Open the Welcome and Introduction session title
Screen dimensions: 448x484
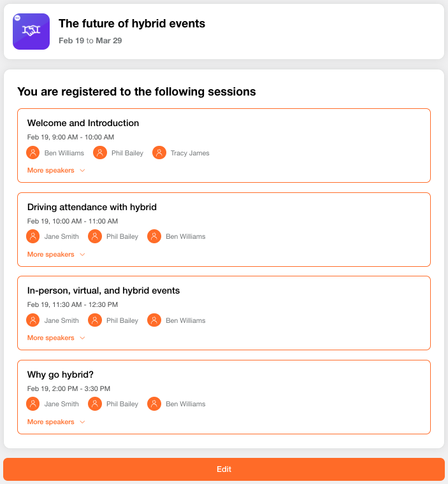click(83, 123)
